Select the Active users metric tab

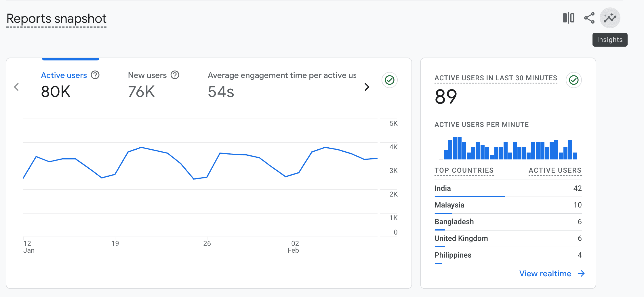pyautogui.click(x=64, y=75)
